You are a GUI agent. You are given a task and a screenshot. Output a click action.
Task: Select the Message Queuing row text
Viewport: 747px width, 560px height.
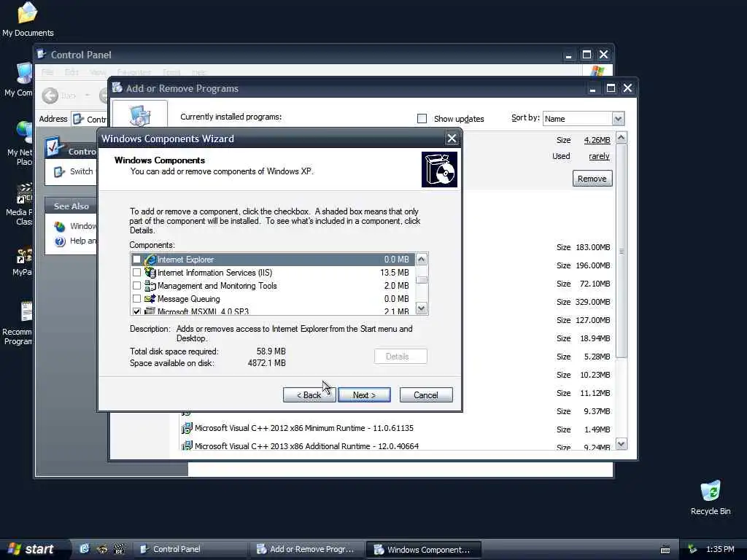tap(189, 299)
